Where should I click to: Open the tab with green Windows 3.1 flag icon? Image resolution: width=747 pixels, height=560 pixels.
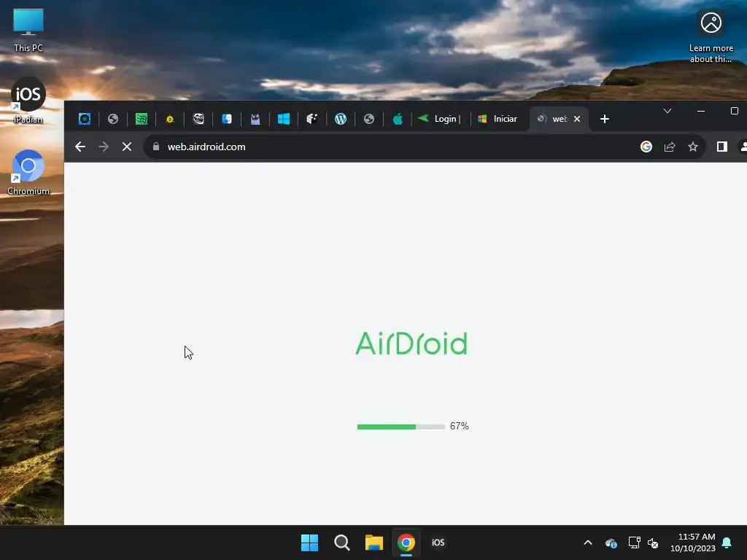[x=141, y=119]
